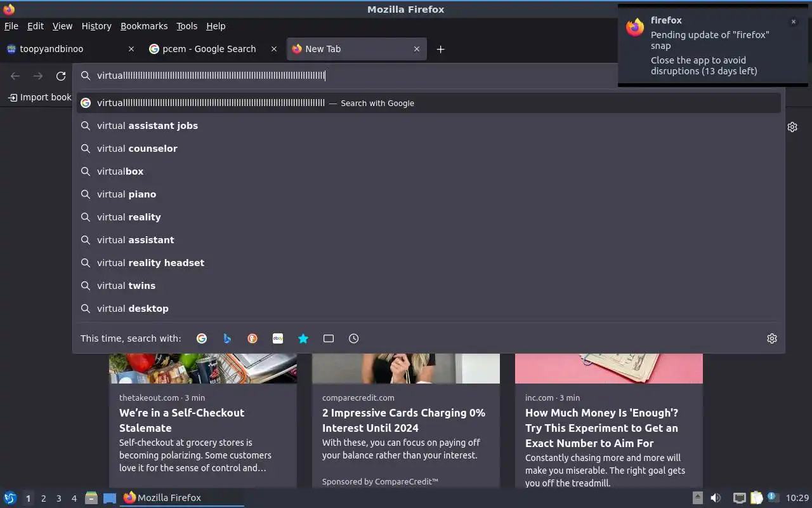Screen dimensions: 812x508
Task: Open search settings gear in dropdown
Action: [772, 338]
